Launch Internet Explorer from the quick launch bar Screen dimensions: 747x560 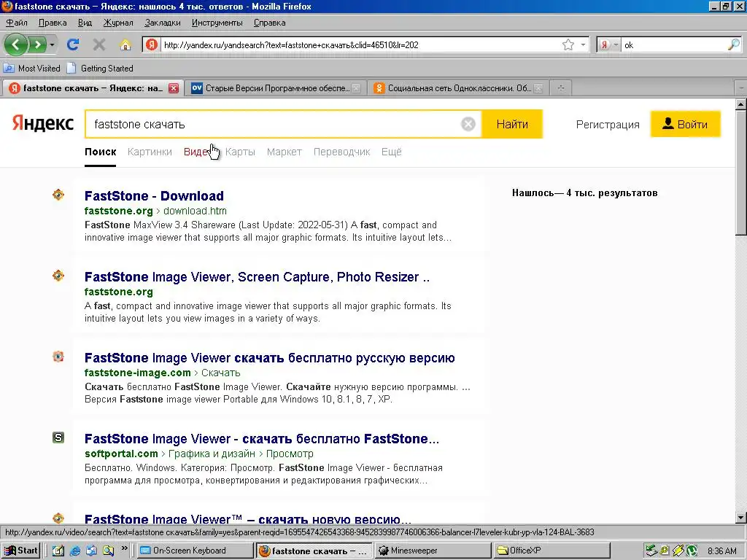[75, 551]
